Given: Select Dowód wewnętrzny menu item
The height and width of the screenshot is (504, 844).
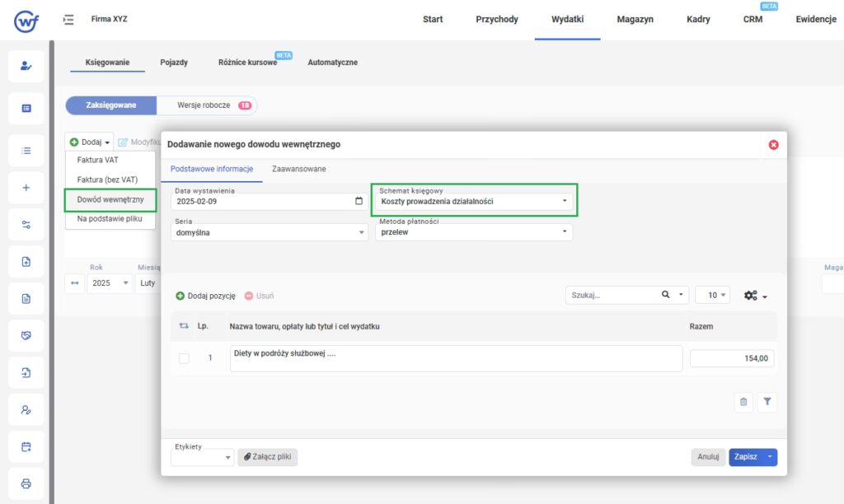Looking at the screenshot, I should (x=110, y=199).
